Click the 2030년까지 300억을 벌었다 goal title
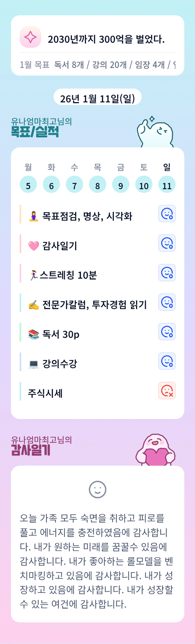The height and width of the screenshot is (644, 195). point(106,39)
